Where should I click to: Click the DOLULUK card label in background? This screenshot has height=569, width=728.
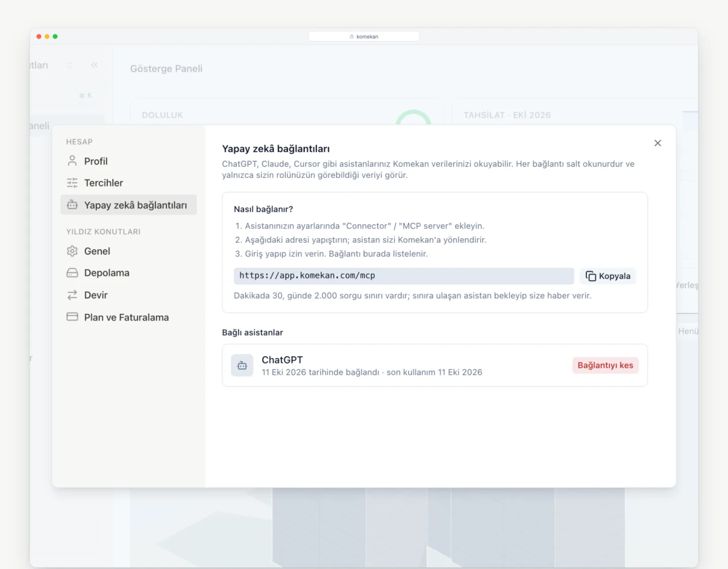click(162, 115)
